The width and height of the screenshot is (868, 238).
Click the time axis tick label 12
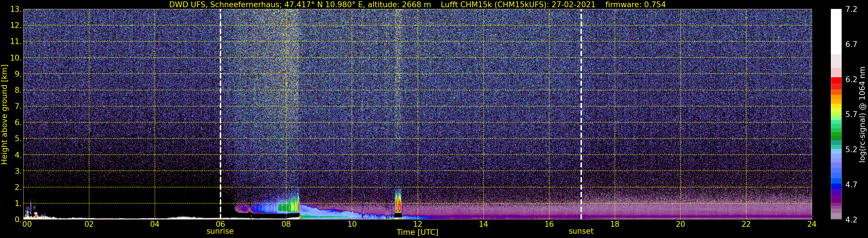click(x=417, y=224)
